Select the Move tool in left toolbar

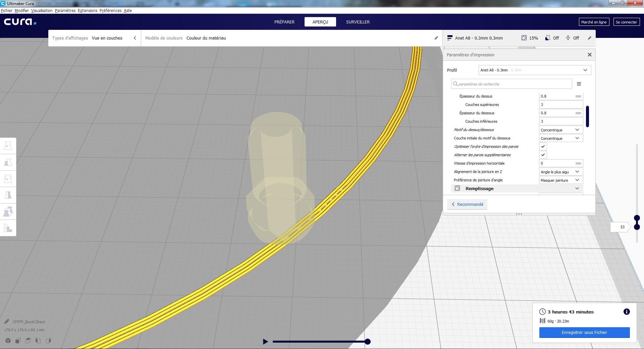8,146
